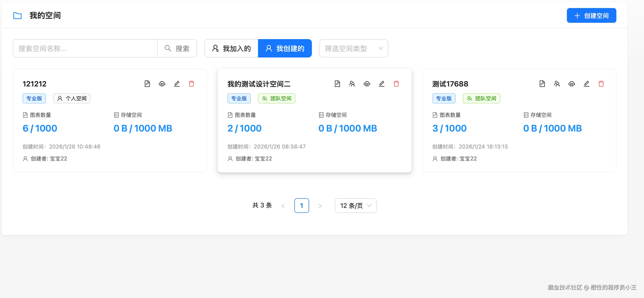This screenshot has width=644, height=298.
Task: Select page 1 in pagination
Action: pyautogui.click(x=302, y=206)
